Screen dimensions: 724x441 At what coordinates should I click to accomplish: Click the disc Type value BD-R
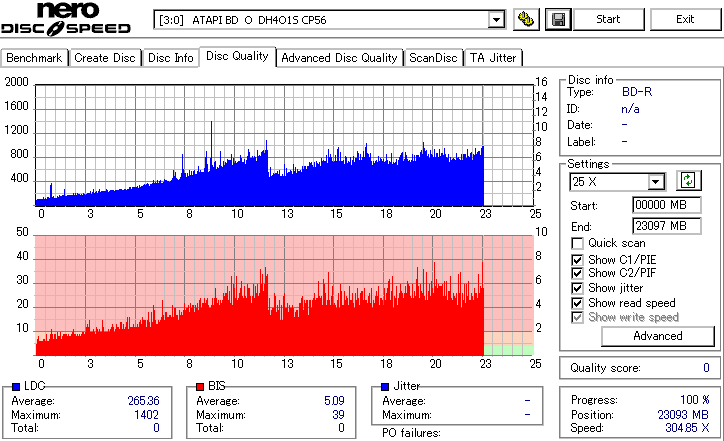pos(637,92)
